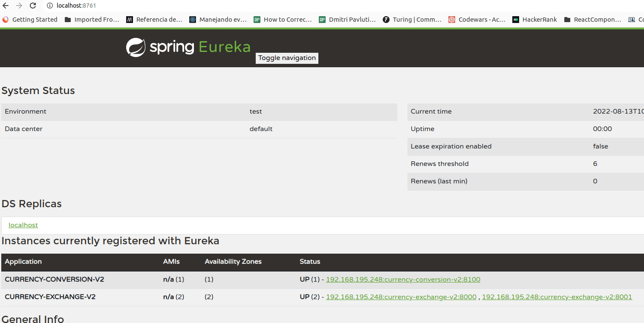
Task: Click the General Info heading
Action: 33,319
